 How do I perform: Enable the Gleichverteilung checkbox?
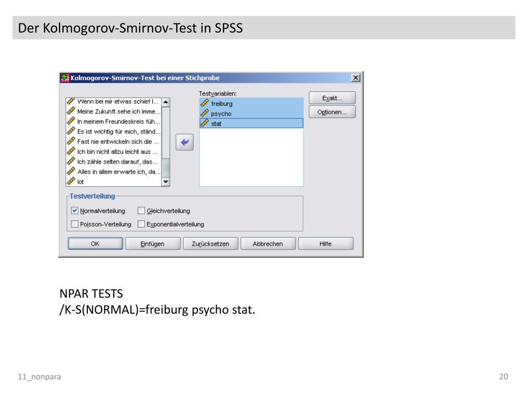(141, 210)
